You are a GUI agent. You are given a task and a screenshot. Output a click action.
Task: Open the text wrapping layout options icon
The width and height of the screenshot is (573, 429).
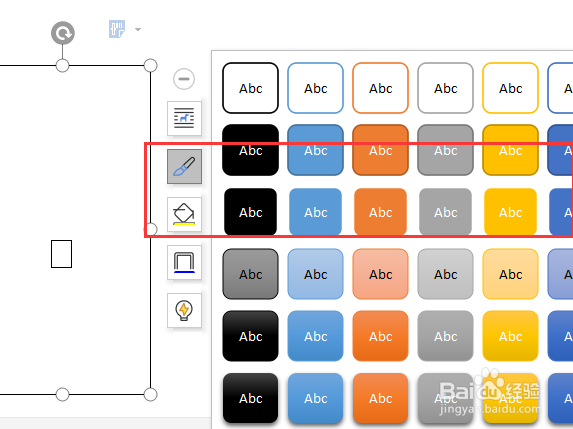(x=184, y=118)
